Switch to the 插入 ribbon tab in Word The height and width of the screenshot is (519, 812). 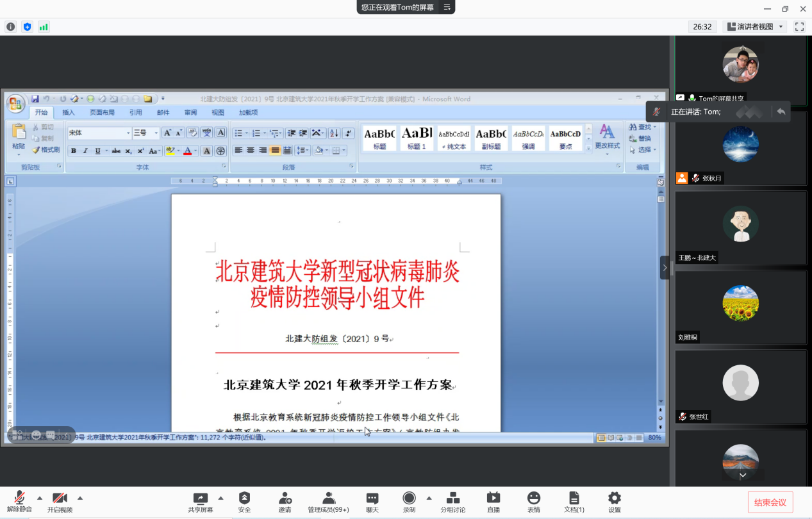coord(69,113)
